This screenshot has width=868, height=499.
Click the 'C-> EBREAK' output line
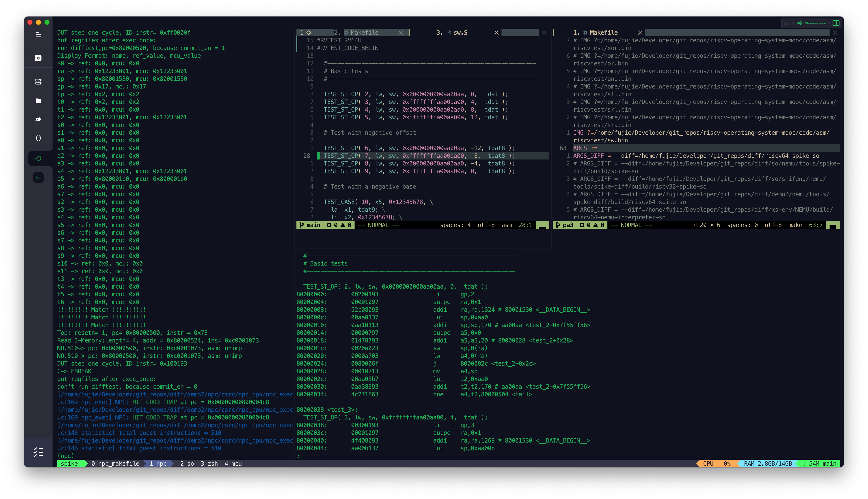[74, 371]
